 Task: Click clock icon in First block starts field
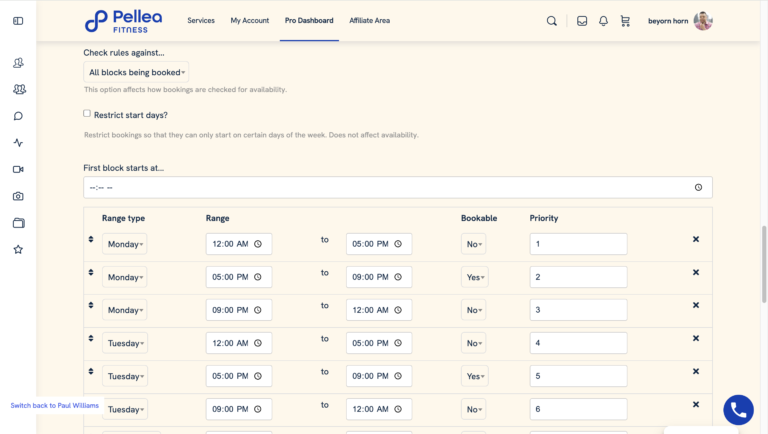click(698, 188)
